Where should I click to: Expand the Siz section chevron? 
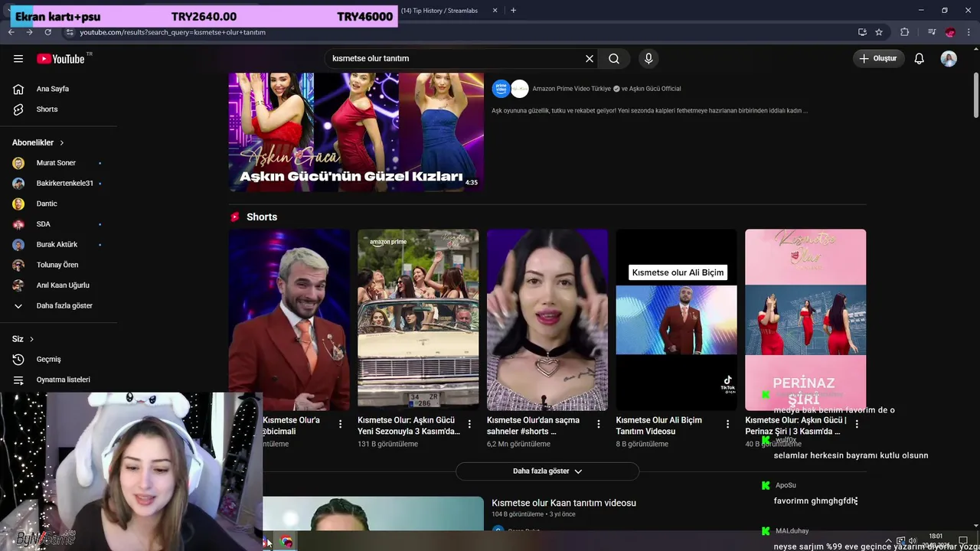point(31,339)
